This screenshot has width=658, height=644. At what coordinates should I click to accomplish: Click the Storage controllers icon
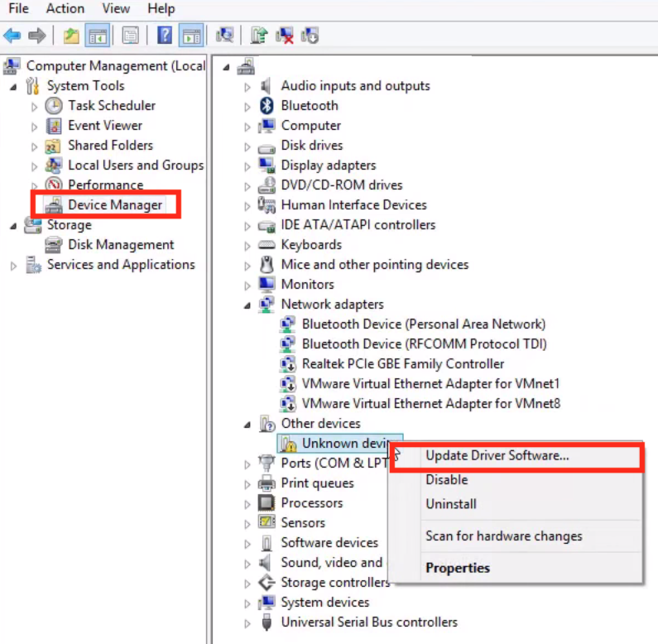point(267,583)
